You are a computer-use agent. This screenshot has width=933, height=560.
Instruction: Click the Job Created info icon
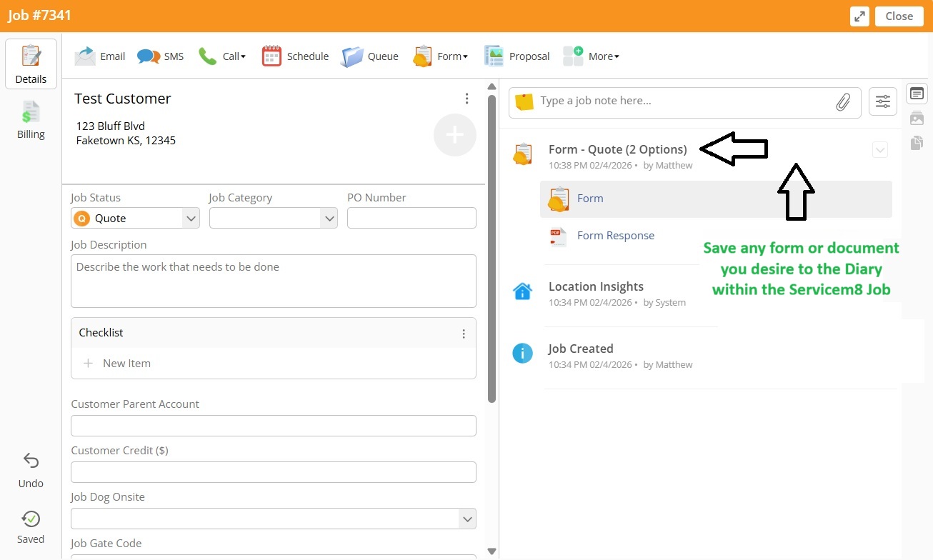coord(523,353)
